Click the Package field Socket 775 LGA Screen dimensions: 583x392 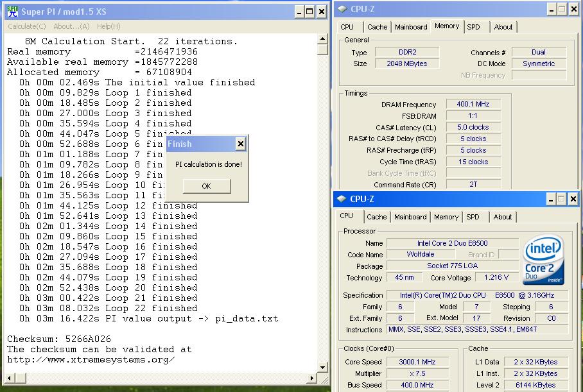pos(453,266)
